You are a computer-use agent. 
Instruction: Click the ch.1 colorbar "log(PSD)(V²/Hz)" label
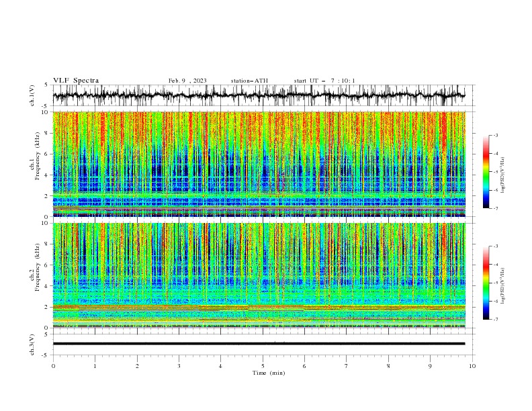point(503,175)
